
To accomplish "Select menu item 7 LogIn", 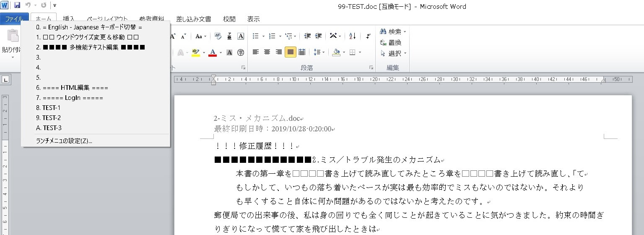I will [96, 98].
